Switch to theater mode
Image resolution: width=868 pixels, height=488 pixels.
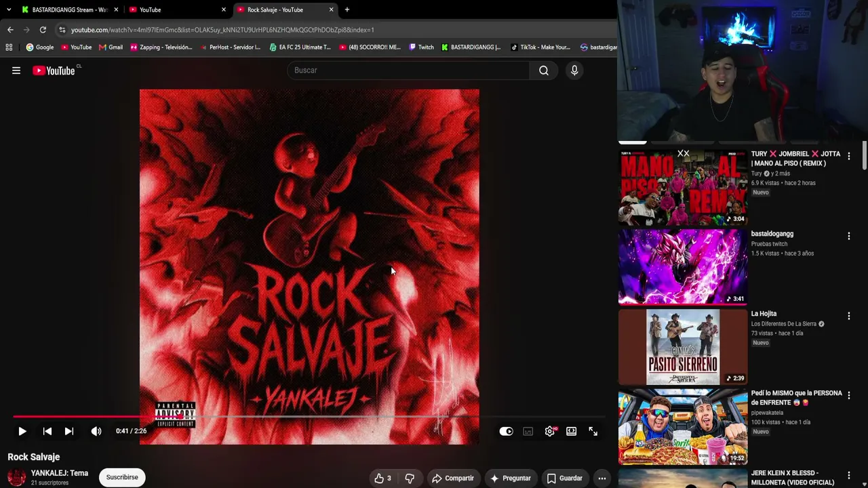pos(572,431)
